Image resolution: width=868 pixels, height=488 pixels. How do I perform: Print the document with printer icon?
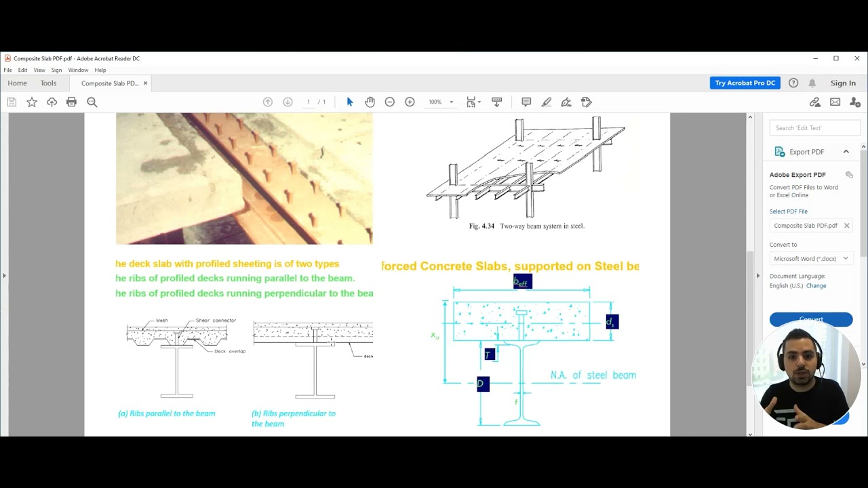tap(72, 102)
